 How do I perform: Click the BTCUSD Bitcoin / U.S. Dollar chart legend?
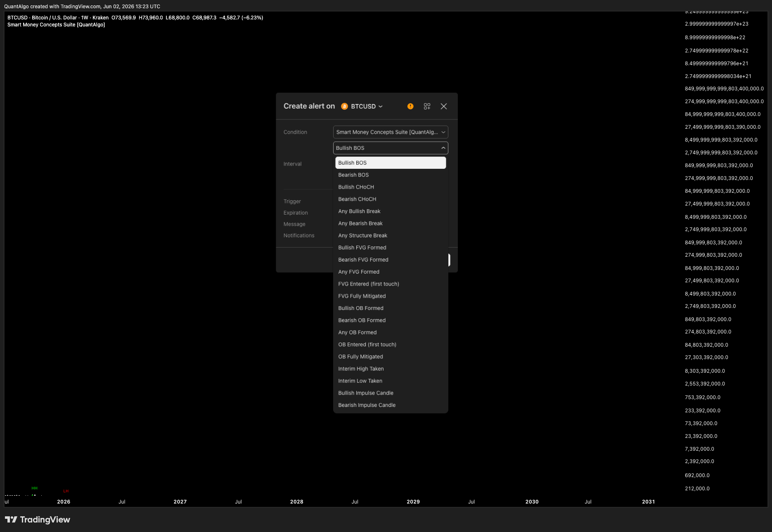(58, 18)
